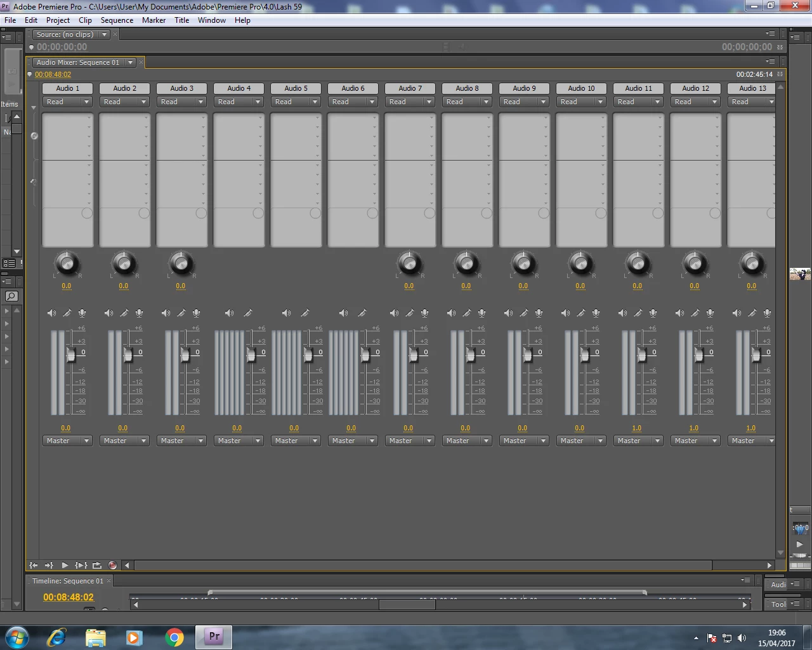Open Master output dropdown for Audio 2

(125, 441)
